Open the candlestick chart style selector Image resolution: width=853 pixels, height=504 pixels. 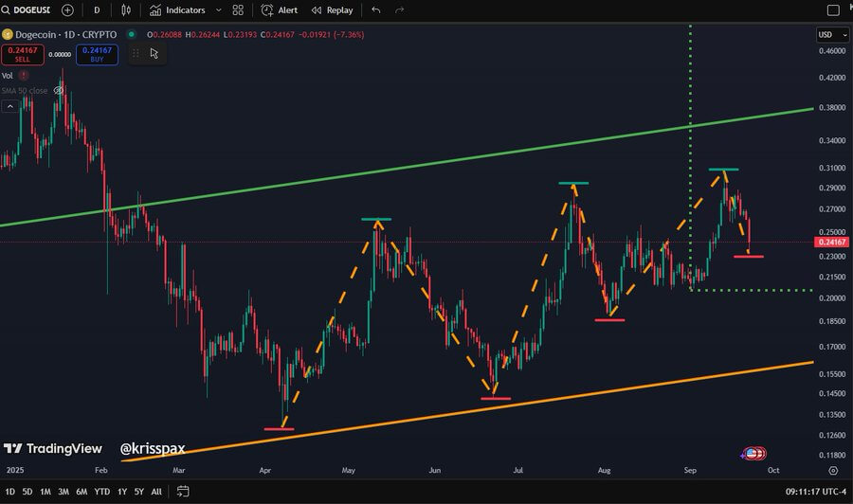click(126, 10)
